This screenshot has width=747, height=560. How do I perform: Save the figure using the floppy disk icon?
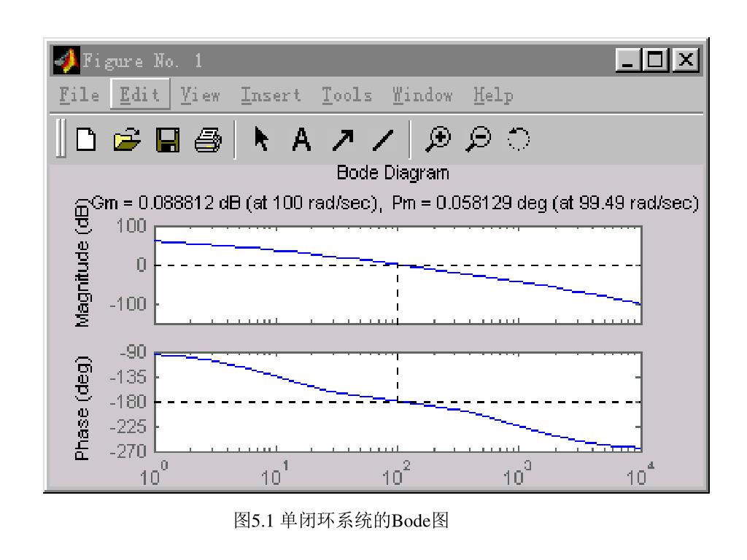169,140
